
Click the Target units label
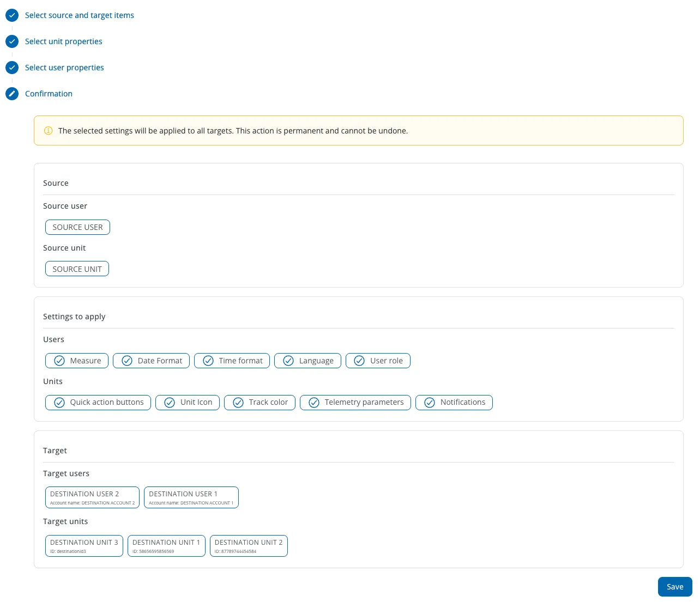65,521
